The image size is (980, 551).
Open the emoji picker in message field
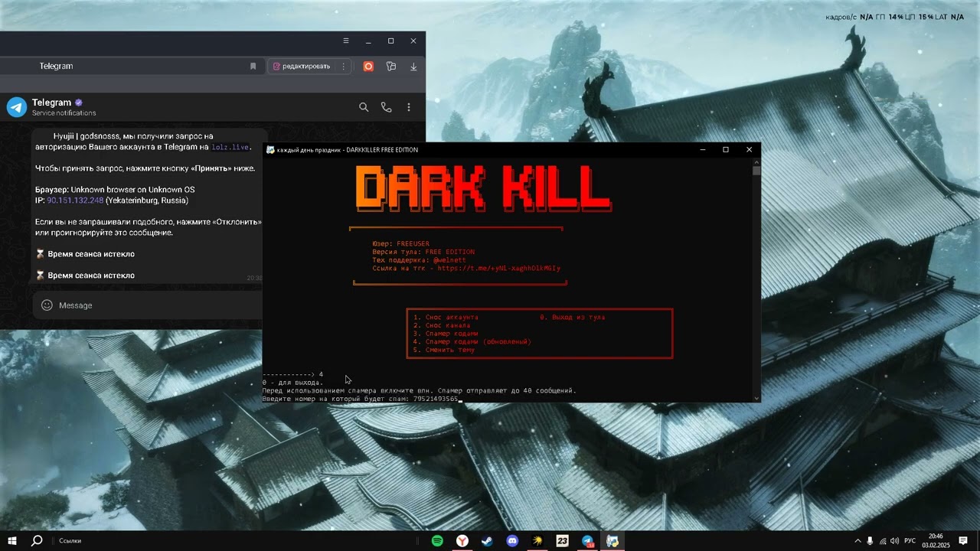point(47,305)
